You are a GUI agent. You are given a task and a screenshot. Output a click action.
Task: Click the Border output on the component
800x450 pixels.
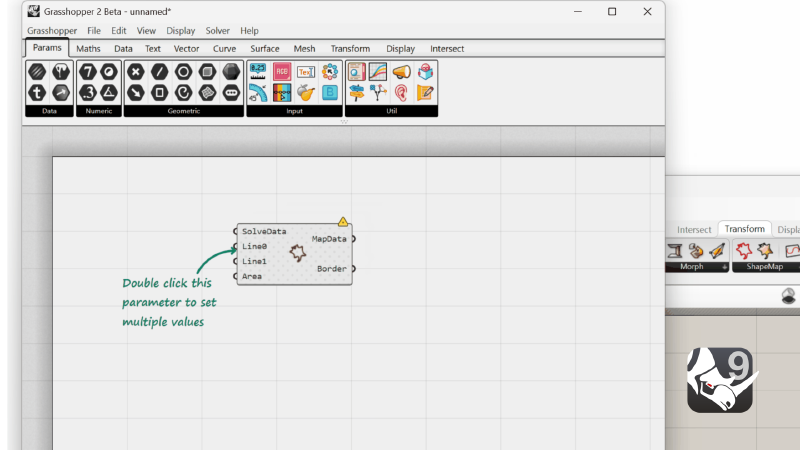[332, 268]
